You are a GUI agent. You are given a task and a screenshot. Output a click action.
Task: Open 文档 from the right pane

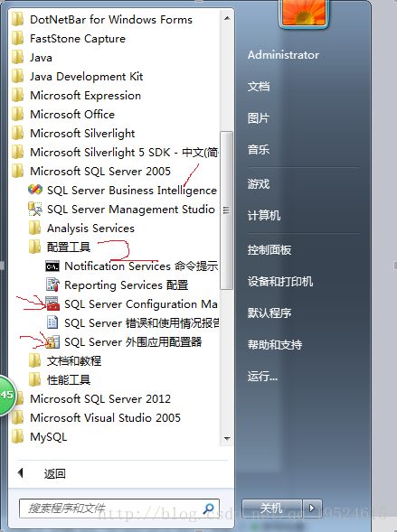[x=259, y=86]
